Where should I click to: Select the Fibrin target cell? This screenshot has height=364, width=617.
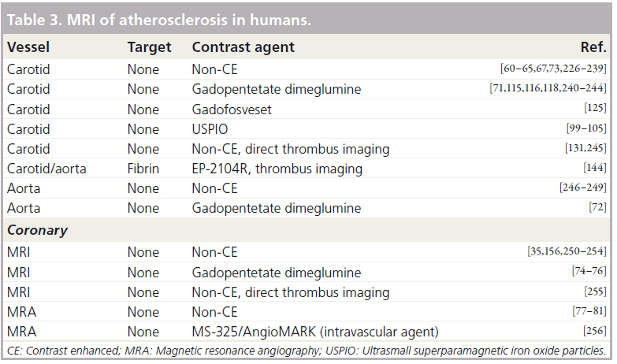point(143,169)
